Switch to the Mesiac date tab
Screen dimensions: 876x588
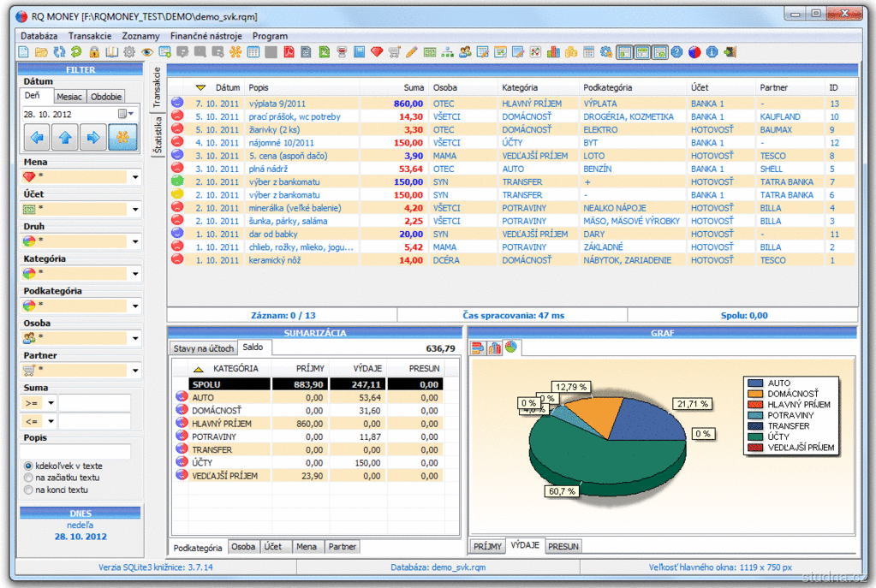69,97
